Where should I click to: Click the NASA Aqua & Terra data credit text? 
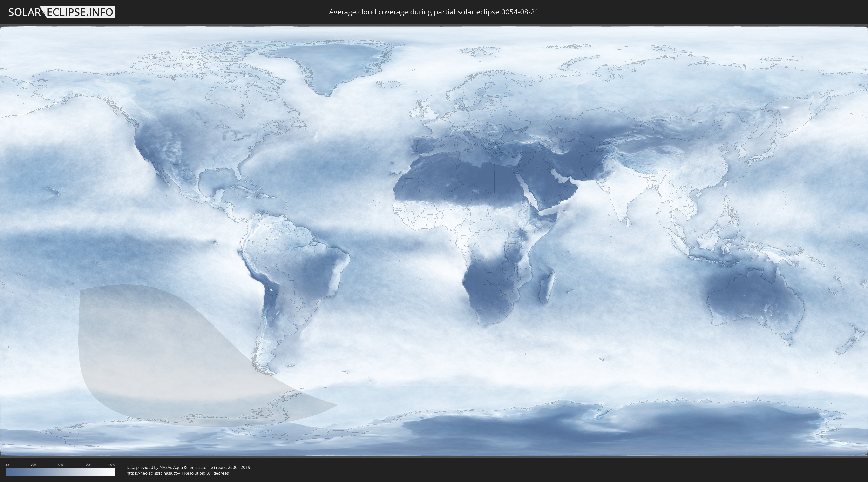tap(189, 467)
